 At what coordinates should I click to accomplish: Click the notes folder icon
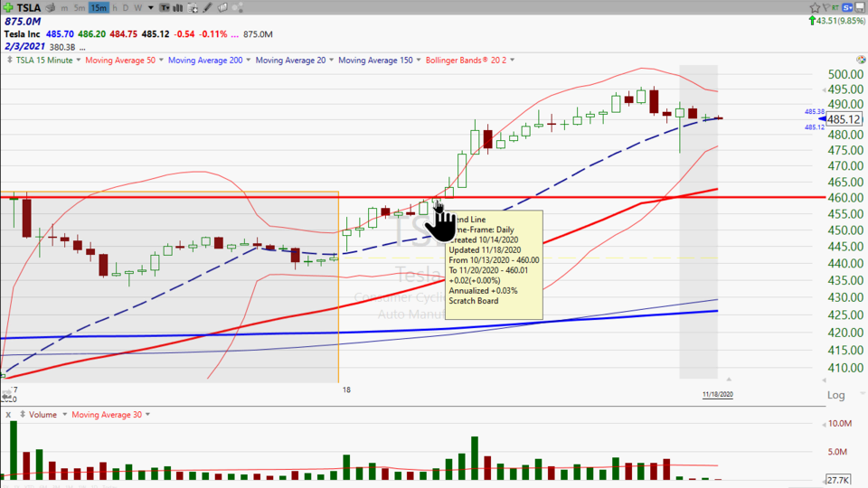tap(222, 8)
